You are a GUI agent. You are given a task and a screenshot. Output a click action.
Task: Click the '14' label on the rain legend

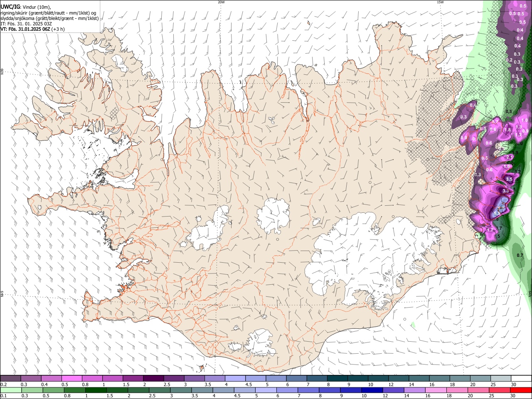407,396
